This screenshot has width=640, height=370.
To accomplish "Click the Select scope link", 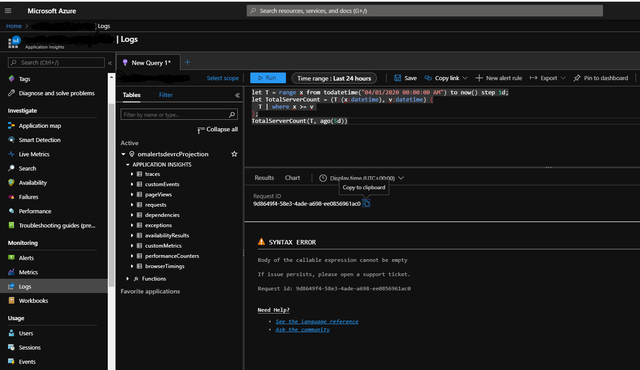I will pyautogui.click(x=222, y=78).
